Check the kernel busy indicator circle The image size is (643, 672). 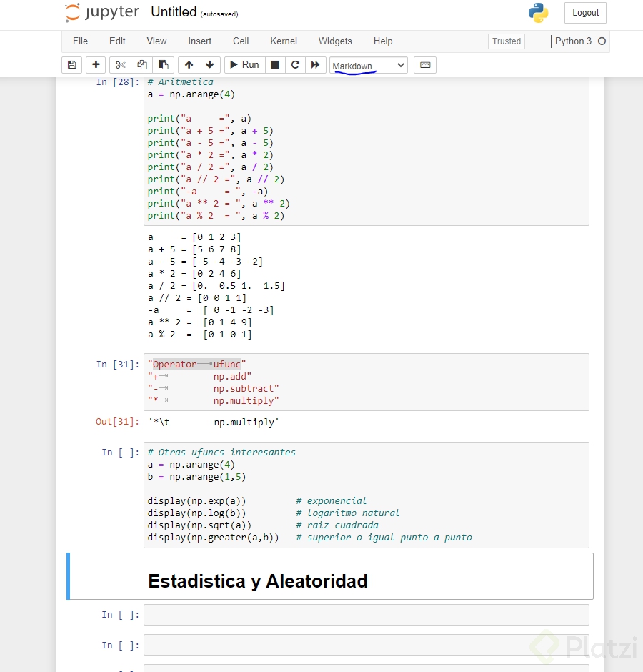[x=600, y=41]
